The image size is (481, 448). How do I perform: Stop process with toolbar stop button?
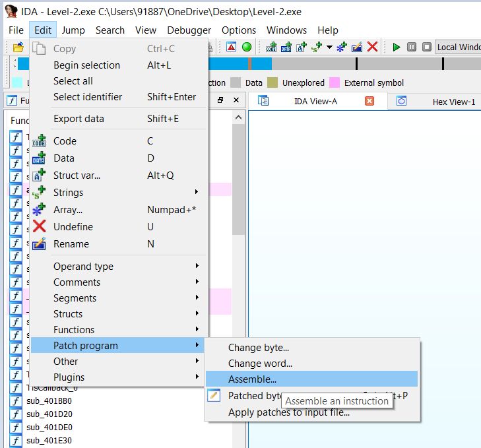pyautogui.click(x=427, y=47)
